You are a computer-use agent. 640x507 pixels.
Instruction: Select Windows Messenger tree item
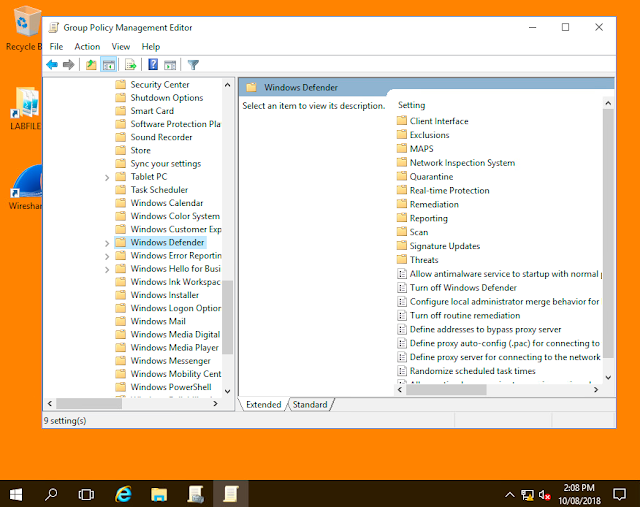click(171, 360)
